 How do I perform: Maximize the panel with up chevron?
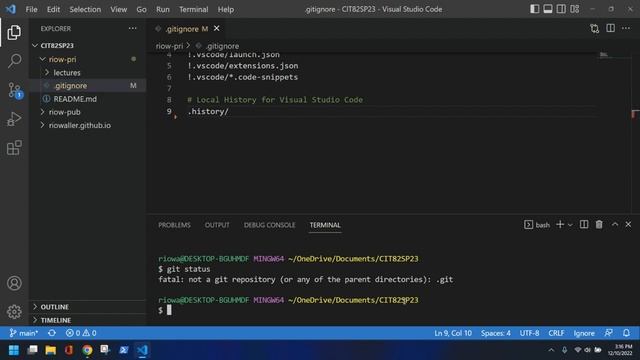pyautogui.click(x=615, y=224)
